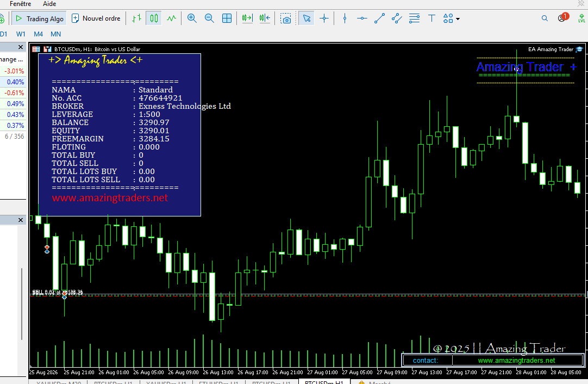The width and height of the screenshot is (588, 384).
Task: Select the standard cursor tool
Action: (x=306, y=18)
